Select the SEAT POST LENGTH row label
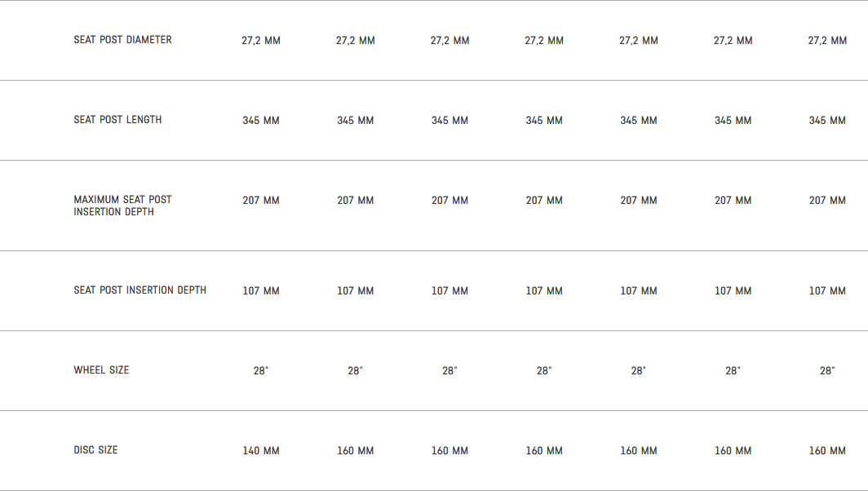 click(117, 120)
